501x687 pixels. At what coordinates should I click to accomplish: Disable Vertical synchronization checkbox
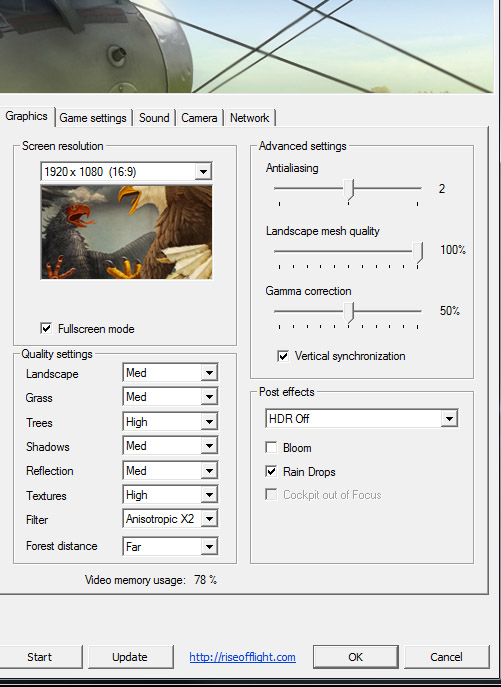[x=283, y=356]
